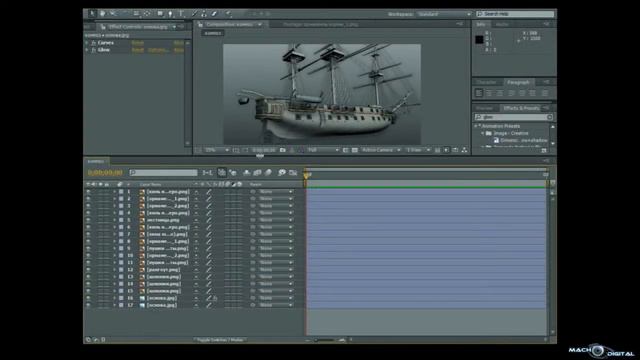Open the Workspace Standard dropdown
This screenshot has height=360, width=640.
tap(444, 14)
